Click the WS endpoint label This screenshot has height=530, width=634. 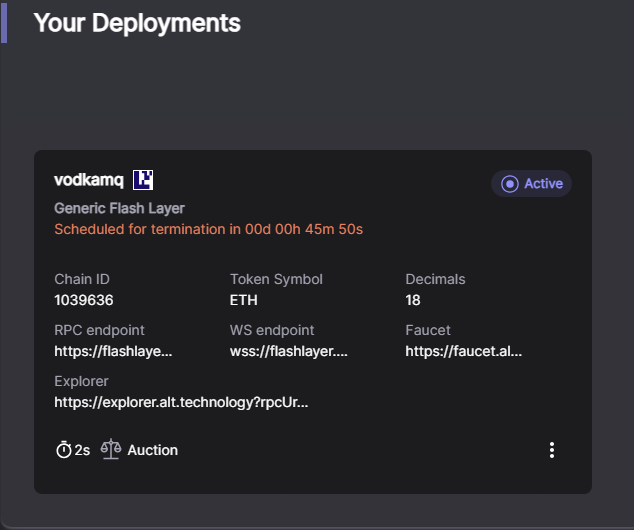[x=272, y=330]
